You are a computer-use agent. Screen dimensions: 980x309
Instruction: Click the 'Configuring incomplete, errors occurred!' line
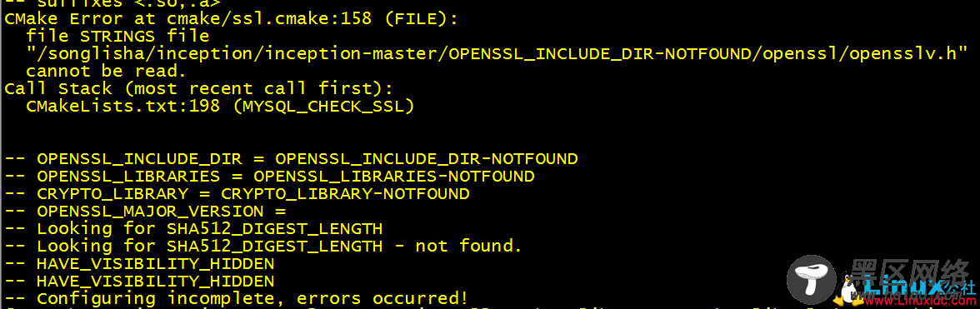click(237, 298)
